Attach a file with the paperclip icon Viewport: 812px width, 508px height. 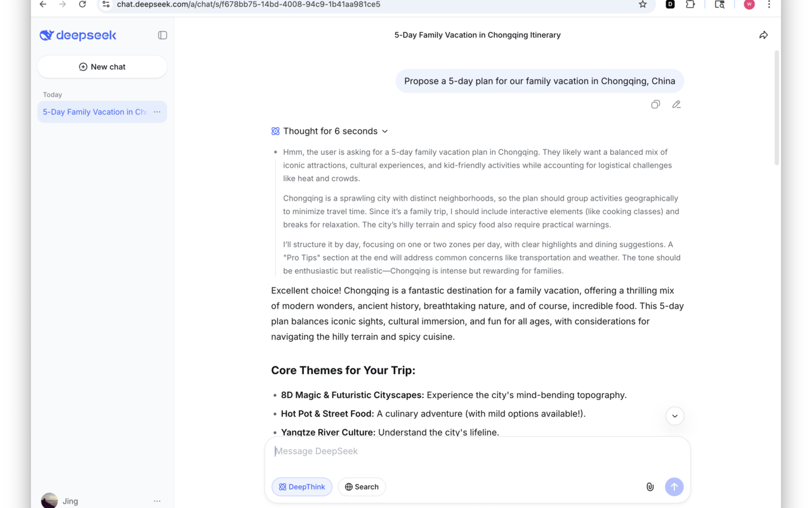click(x=650, y=487)
